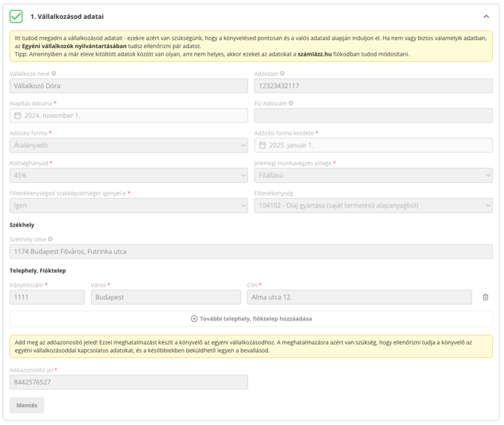Click the Mentés button

click(26, 405)
